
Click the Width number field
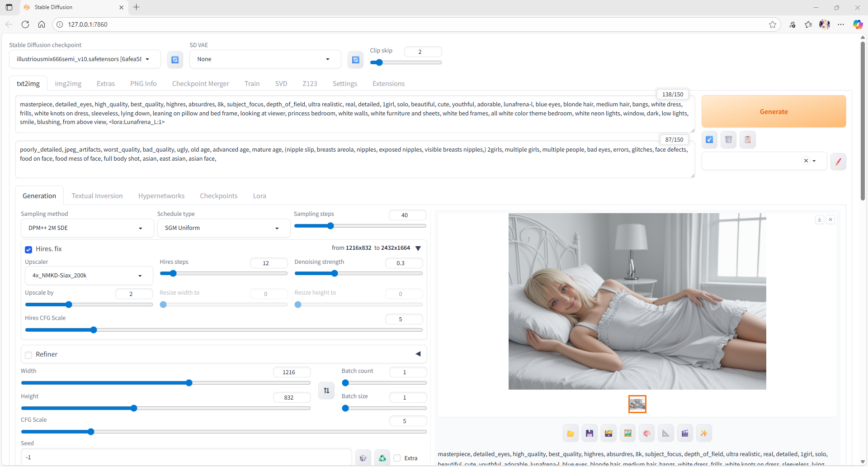[x=292, y=372]
